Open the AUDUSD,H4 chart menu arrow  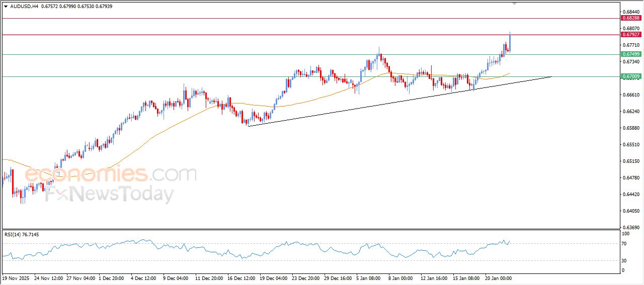[x=6, y=6]
